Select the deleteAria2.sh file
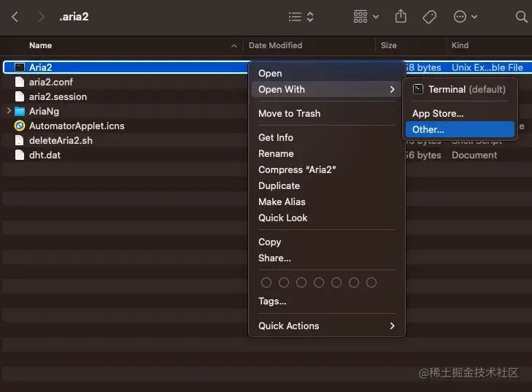Screen dimensions: 532x392 [x=61, y=140]
